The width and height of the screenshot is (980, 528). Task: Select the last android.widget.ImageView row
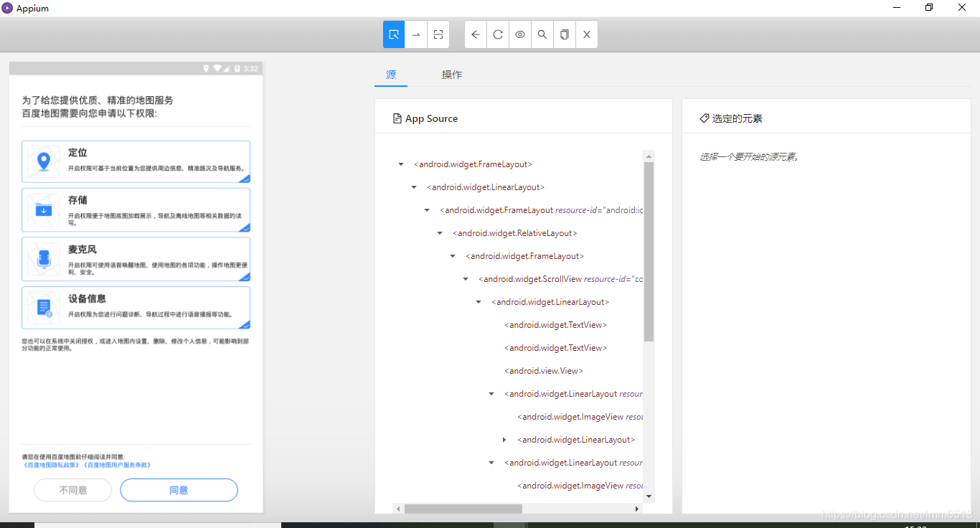pyautogui.click(x=580, y=486)
